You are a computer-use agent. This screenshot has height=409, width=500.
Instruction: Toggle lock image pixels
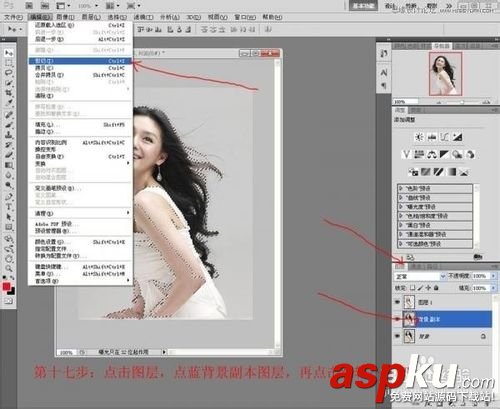pos(421,288)
